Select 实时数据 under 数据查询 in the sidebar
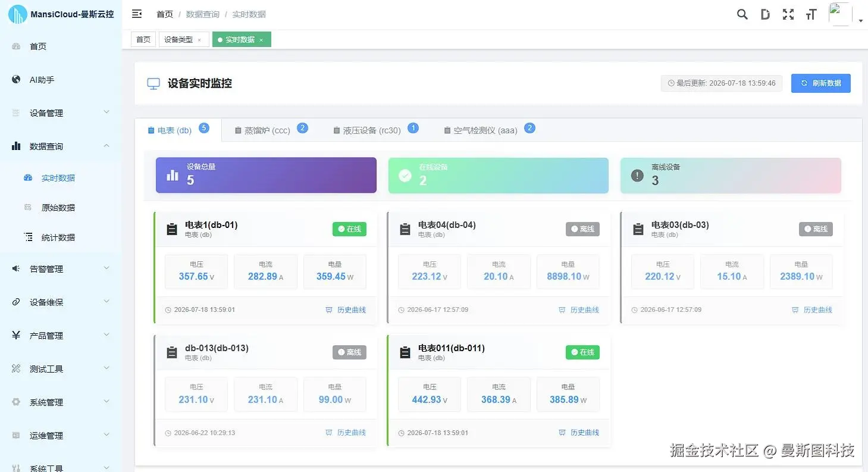 pyautogui.click(x=61, y=178)
